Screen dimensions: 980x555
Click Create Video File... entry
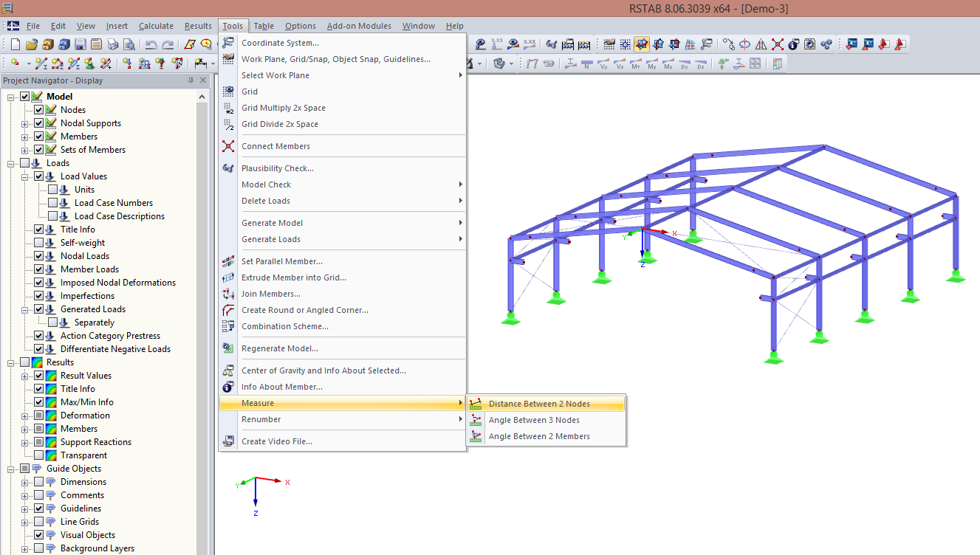point(343,441)
